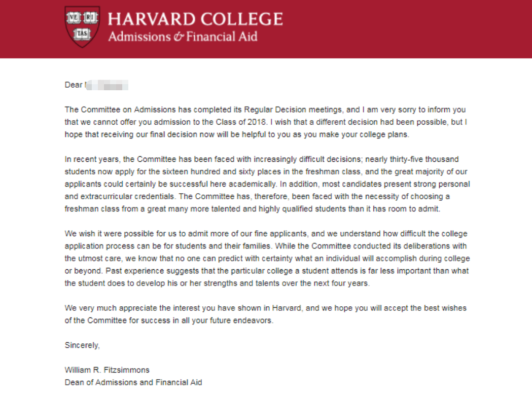Click 'In recent years' paragraph start
This screenshot has height=395, width=532.
point(92,159)
